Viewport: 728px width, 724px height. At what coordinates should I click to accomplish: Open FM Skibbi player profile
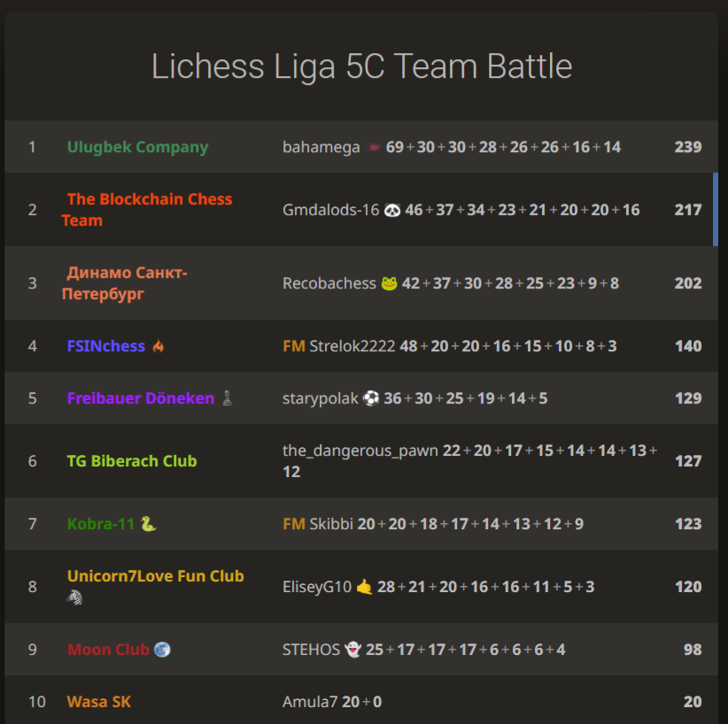pos(318,524)
